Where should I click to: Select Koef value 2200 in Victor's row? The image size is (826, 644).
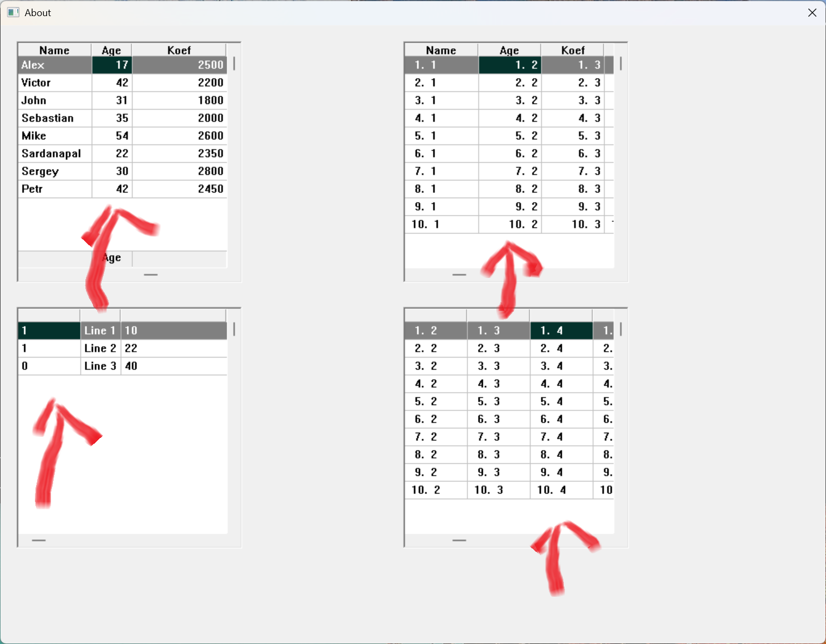[x=179, y=83]
